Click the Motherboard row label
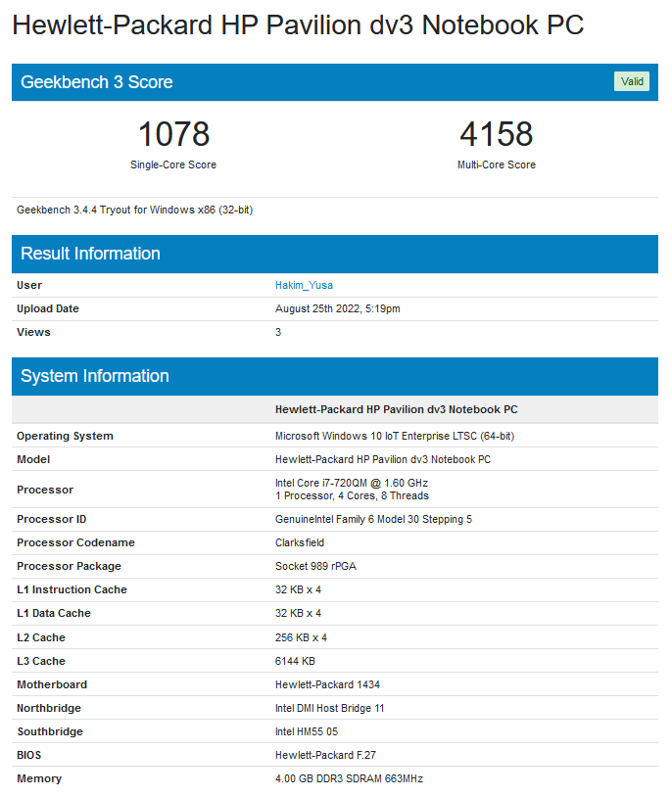The width and height of the screenshot is (672, 797). [x=52, y=684]
